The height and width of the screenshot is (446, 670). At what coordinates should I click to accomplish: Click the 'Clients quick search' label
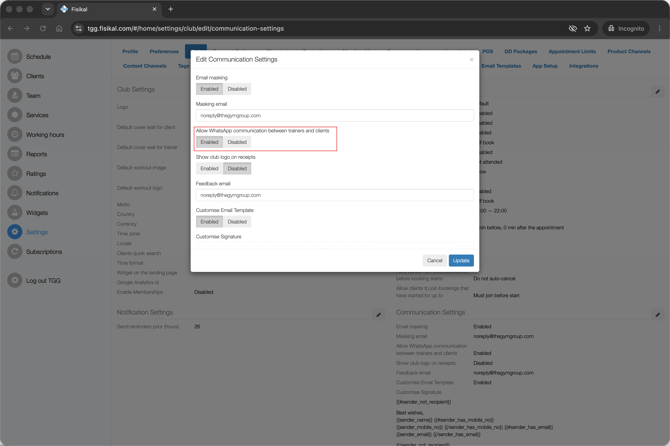click(139, 253)
